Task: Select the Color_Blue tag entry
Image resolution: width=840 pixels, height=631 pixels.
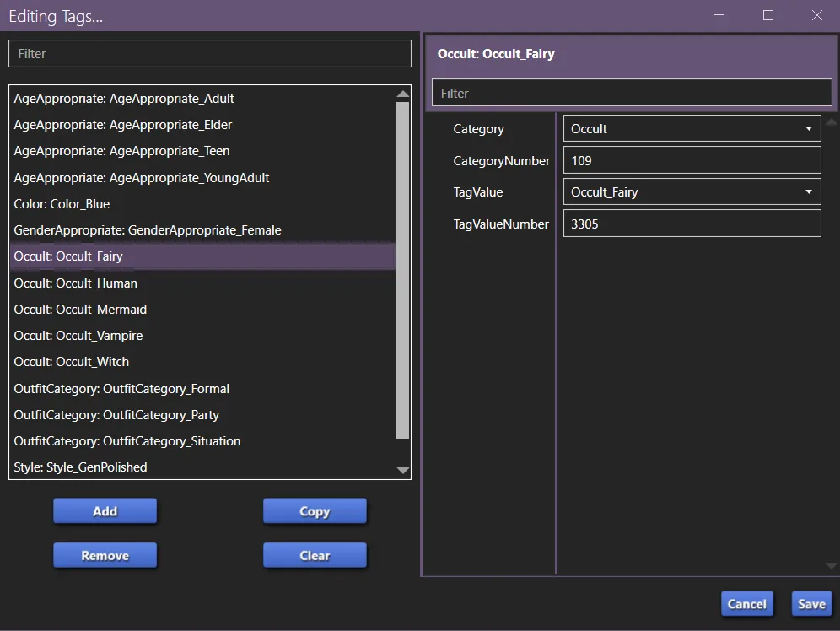Action: tap(60, 203)
